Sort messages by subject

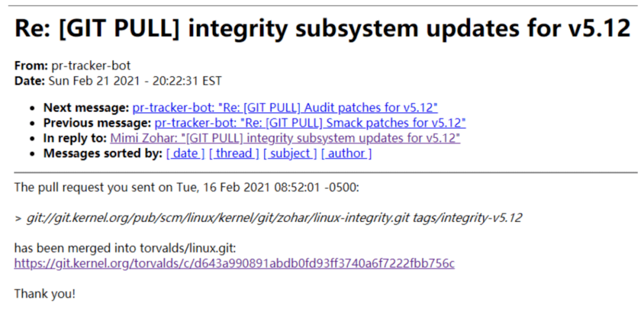pyautogui.click(x=290, y=153)
